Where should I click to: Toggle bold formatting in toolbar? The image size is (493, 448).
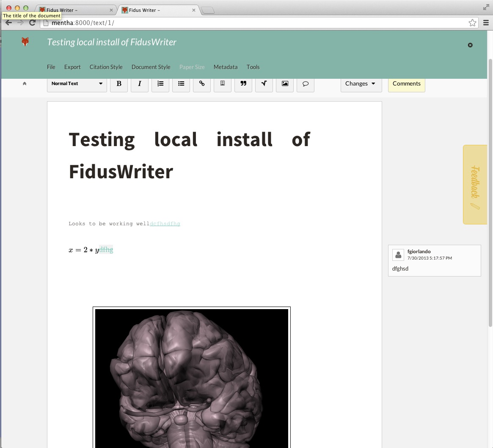119,84
